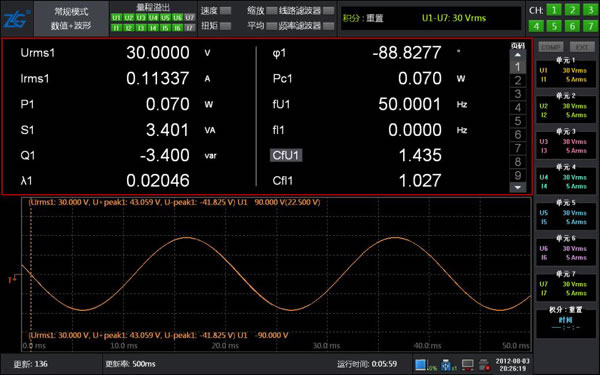Select the I7 range overflow indicator
This screenshot has height=375, width=600.
click(189, 28)
